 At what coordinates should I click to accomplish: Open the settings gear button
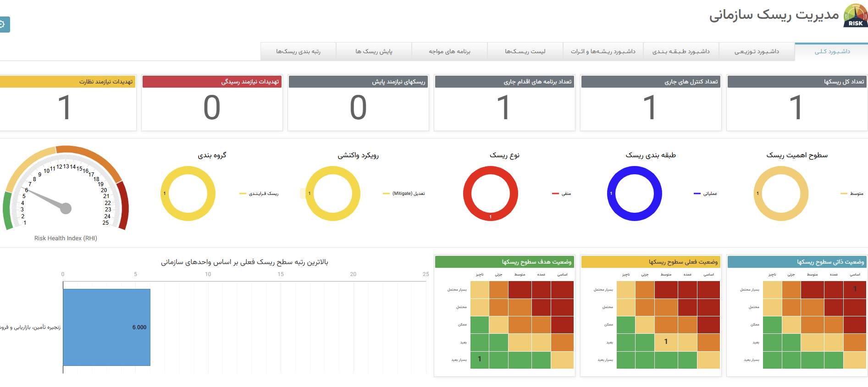3,24
